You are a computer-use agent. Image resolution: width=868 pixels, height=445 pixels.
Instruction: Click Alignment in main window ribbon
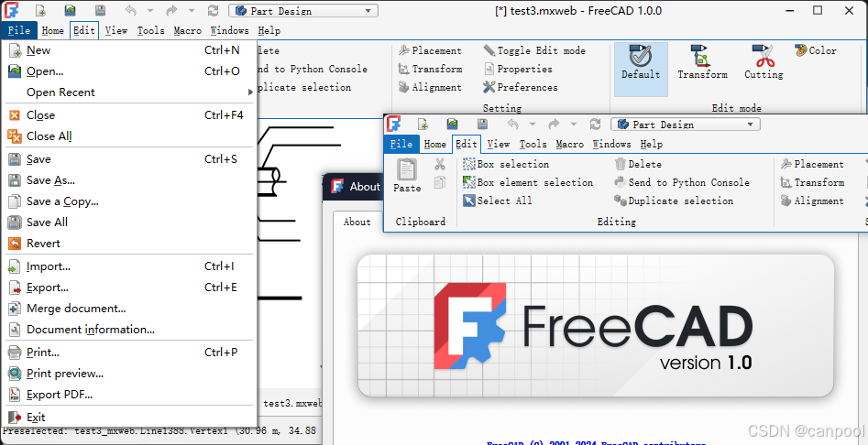(x=430, y=87)
